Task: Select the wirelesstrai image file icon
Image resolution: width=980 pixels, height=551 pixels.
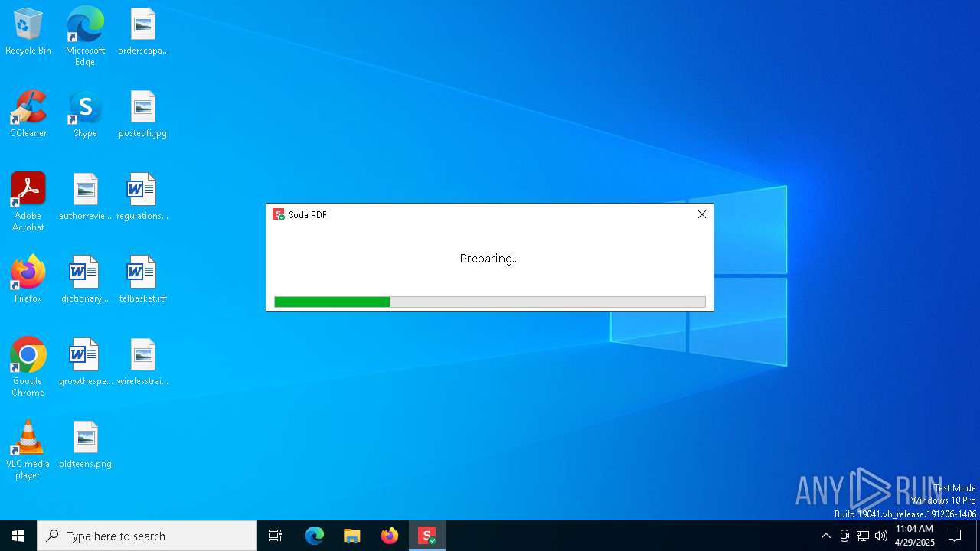Action: point(143,363)
